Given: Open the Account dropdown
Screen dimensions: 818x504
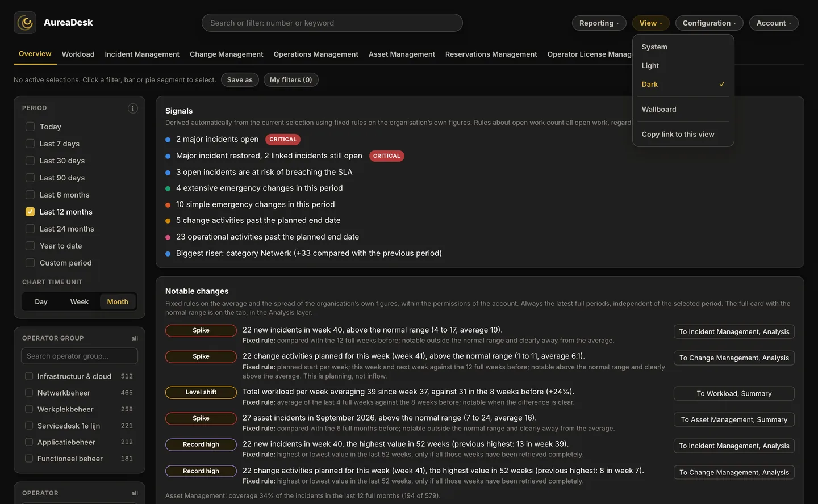Looking at the screenshot, I should [x=774, y=23].
